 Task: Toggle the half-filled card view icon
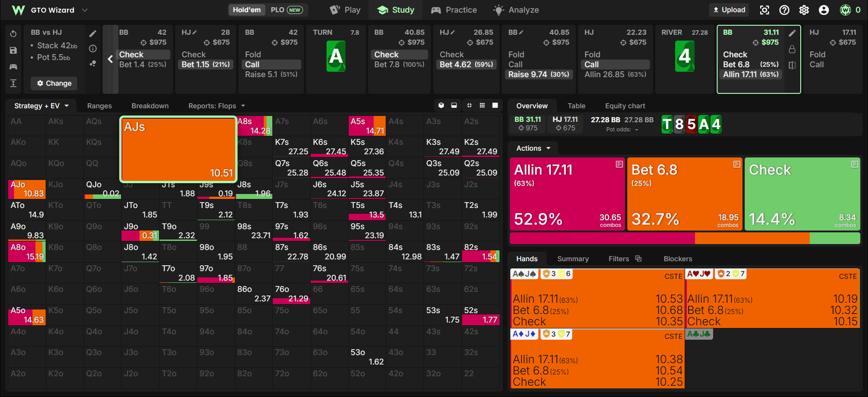454,106
